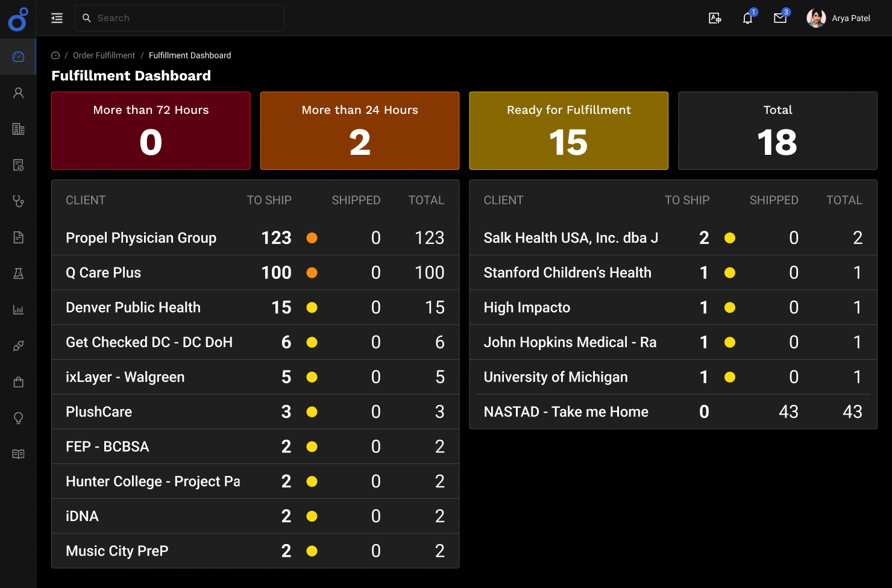892x588 pixels.
Task: Open the Propel Physician Group row
Action: point(255,238)
